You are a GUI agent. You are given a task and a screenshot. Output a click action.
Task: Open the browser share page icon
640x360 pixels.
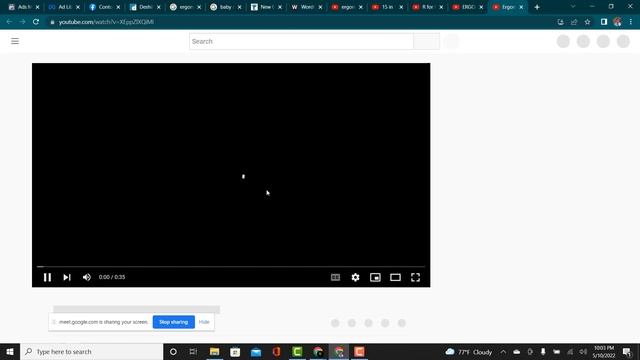[574, 22]
